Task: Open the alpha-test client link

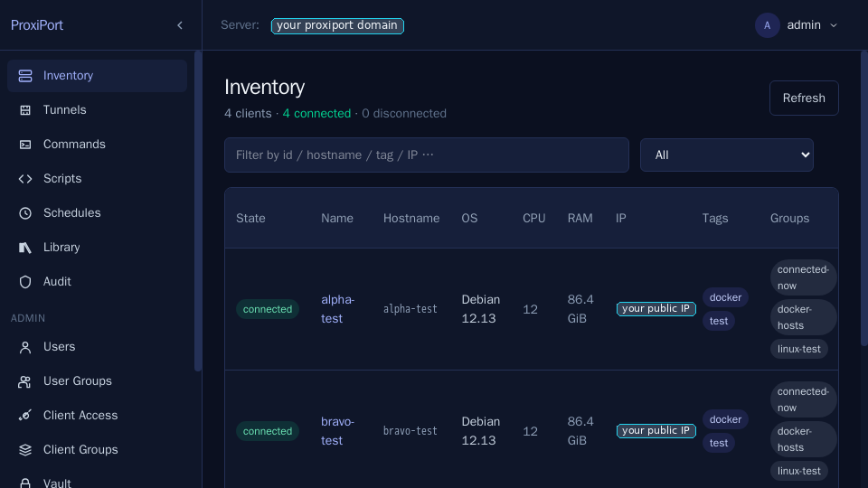Action: [337, 309]
